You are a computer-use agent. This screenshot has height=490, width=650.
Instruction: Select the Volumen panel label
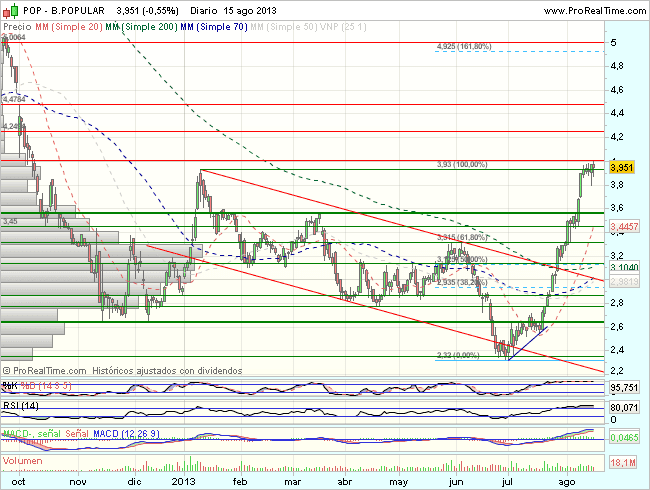pos(21,459)
